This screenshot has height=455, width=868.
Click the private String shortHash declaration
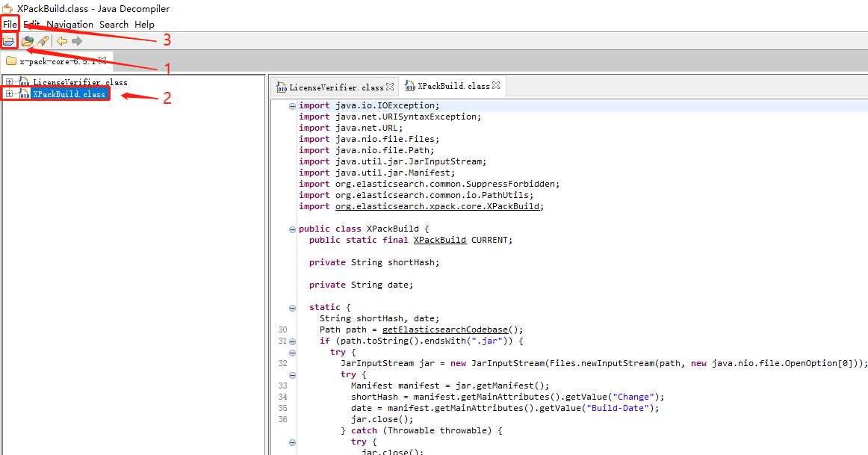[374, 262]
